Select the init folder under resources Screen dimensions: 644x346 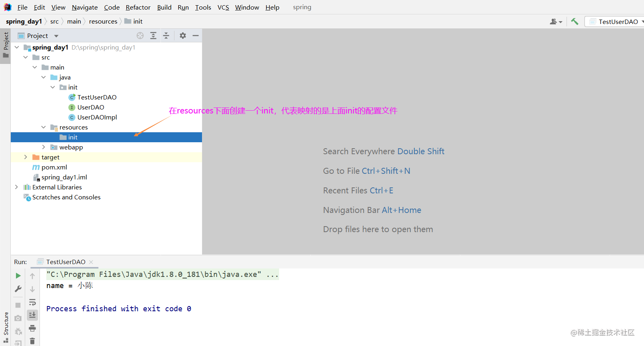point(106,137)
